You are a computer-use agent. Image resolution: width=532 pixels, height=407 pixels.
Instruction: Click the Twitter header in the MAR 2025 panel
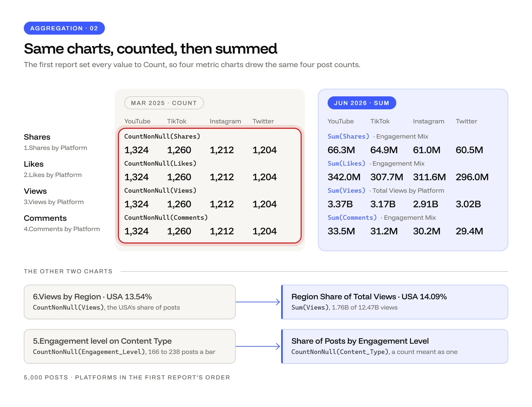263,121
